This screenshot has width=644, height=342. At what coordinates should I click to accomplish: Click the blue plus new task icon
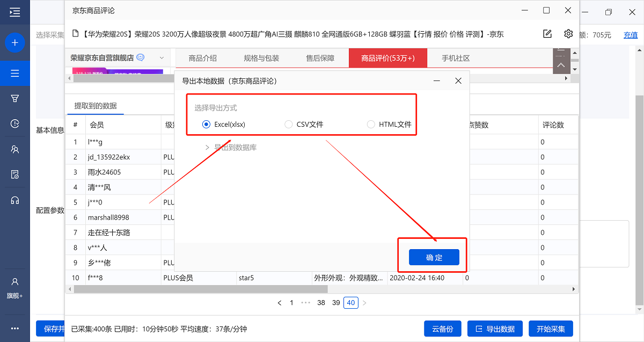(x=14, y=42)
